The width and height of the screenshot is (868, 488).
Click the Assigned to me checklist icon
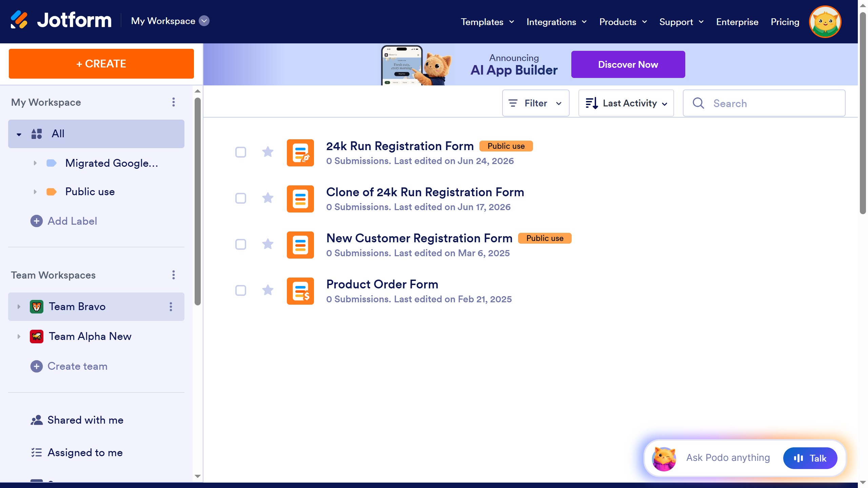click(x=37, y=453)
